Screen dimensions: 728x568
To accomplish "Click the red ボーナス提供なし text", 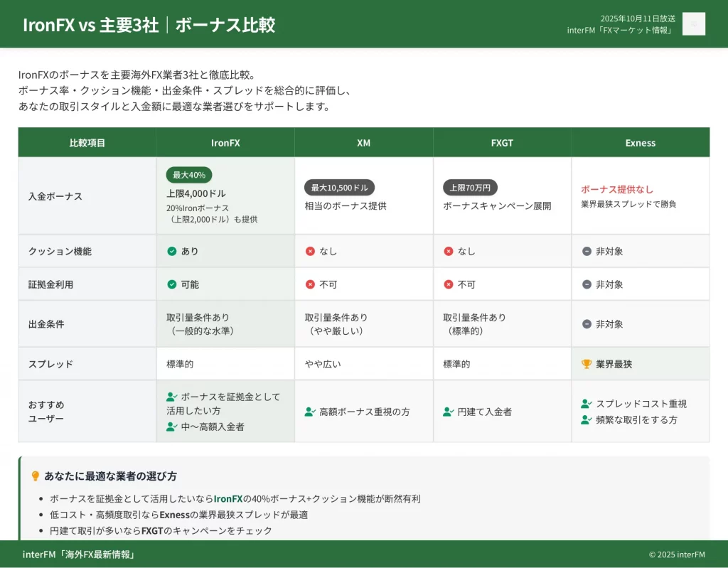I will pyautogui.click(x=616, y=189).
